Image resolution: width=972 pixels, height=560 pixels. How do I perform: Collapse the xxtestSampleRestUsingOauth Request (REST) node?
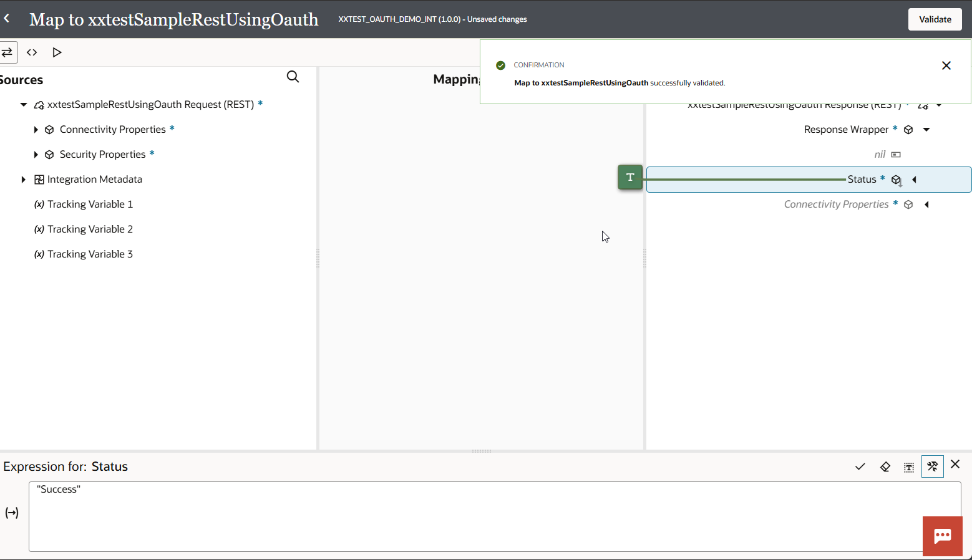coord(23,105)
